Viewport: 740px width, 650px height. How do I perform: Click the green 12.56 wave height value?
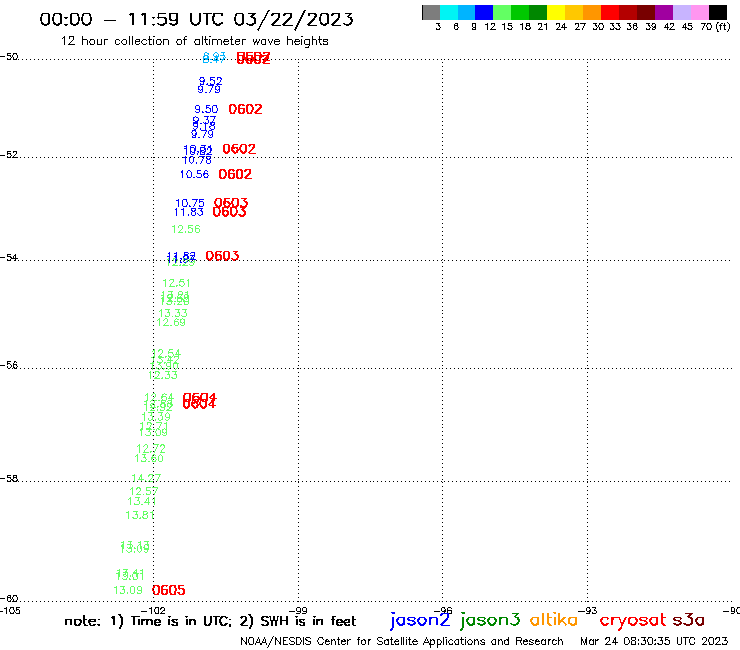pyautogui.click(x=185, y=229)
